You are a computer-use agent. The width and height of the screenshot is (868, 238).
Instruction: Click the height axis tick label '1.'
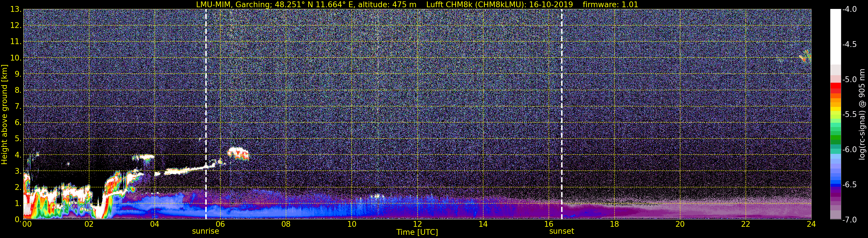tap(18, 204)
